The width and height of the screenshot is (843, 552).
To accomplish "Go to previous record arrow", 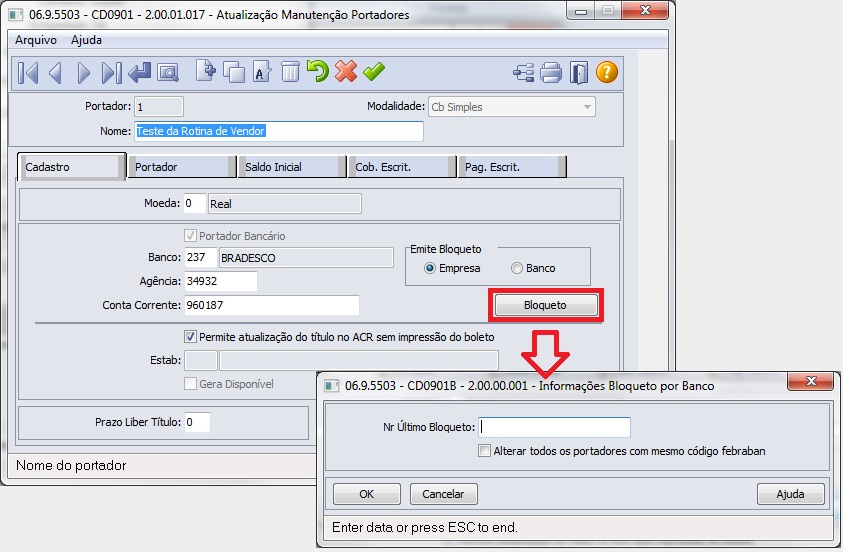I will tap(55, 72).
